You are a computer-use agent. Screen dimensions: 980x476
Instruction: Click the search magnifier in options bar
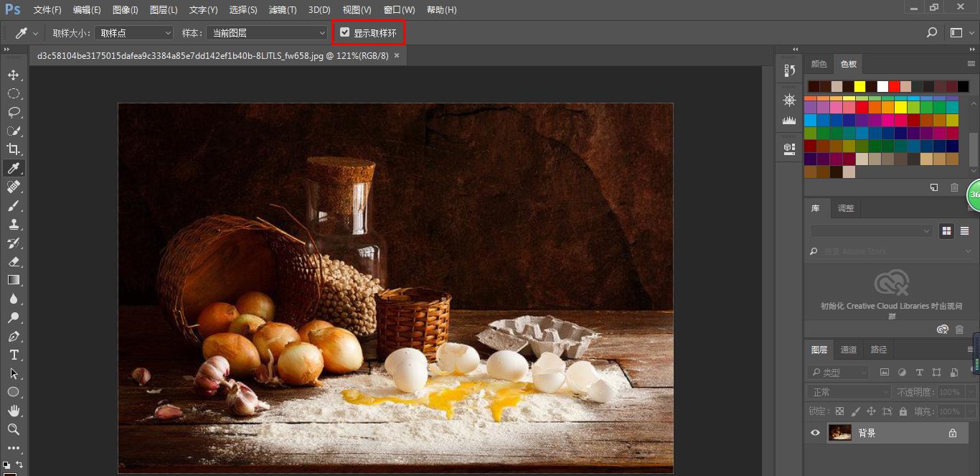point(932,32)
